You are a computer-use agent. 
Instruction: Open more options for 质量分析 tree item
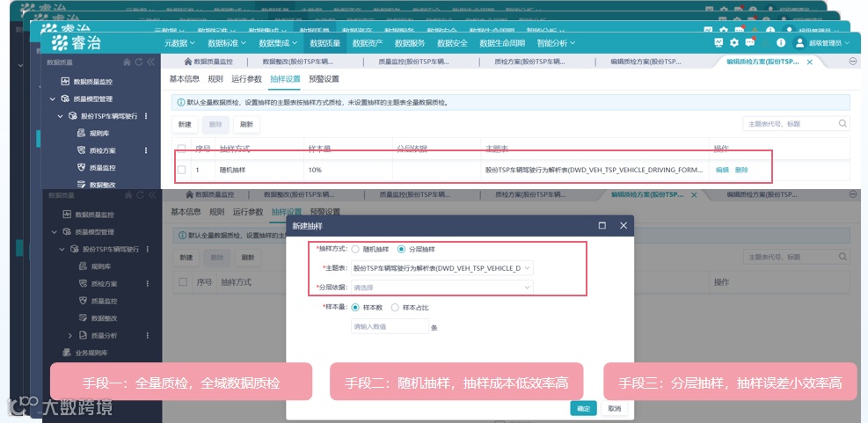pos(148,336)
